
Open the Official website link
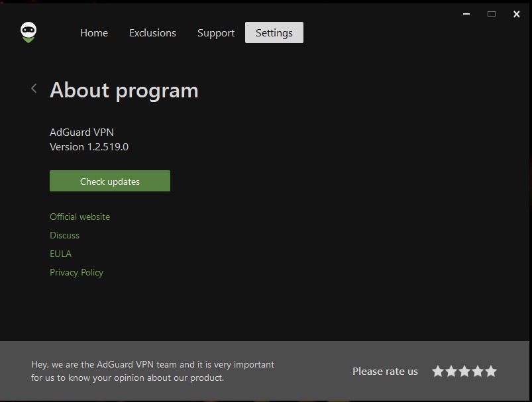pos(80,217)
